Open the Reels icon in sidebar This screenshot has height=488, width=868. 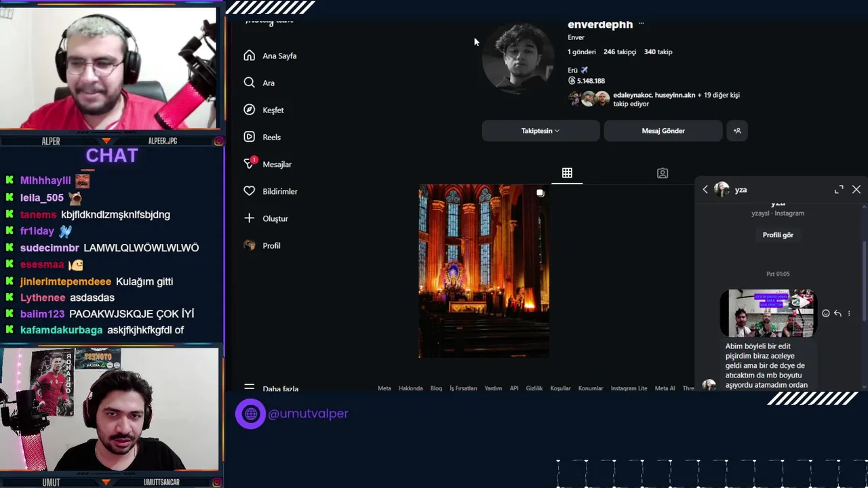coord(250,137)
